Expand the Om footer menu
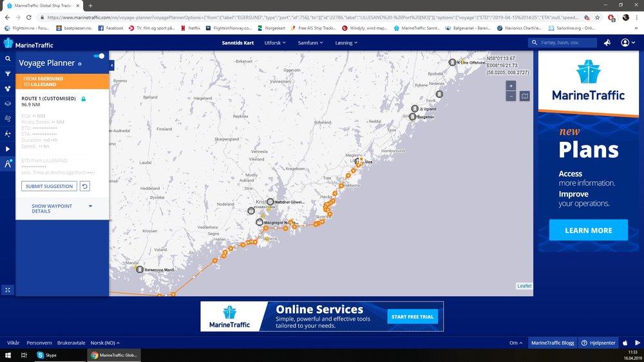 click(516, 343)
